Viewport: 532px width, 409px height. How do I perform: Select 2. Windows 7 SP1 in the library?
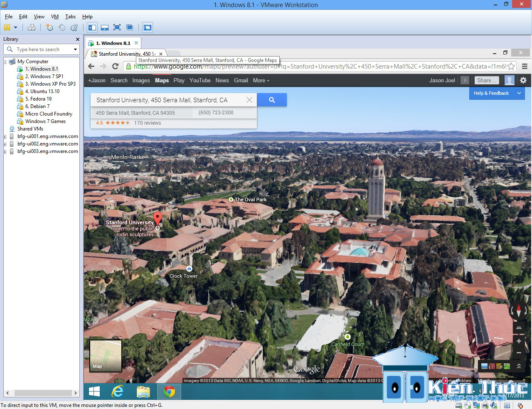[x=44, y=76]
